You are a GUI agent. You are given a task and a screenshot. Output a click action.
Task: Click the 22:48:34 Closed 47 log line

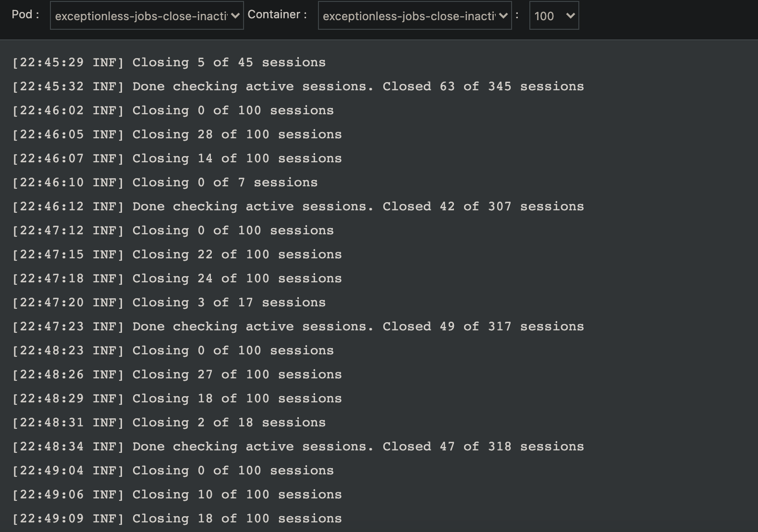point(298,446)
